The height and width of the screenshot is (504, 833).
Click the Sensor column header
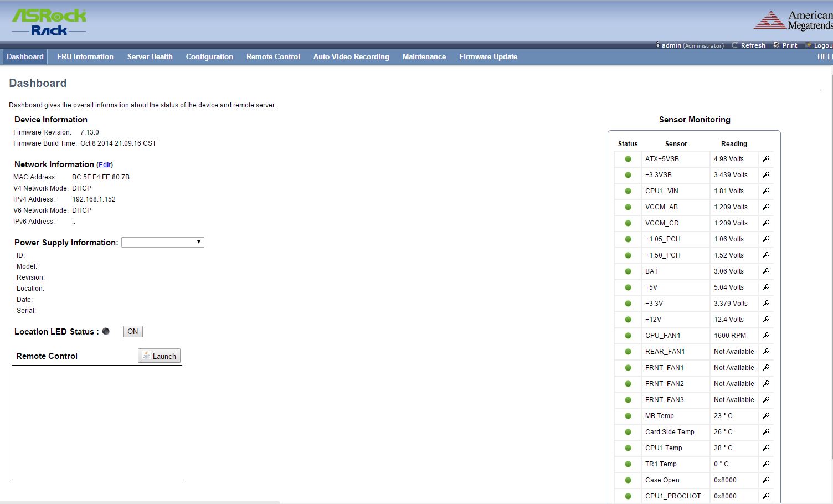[676, 144]
